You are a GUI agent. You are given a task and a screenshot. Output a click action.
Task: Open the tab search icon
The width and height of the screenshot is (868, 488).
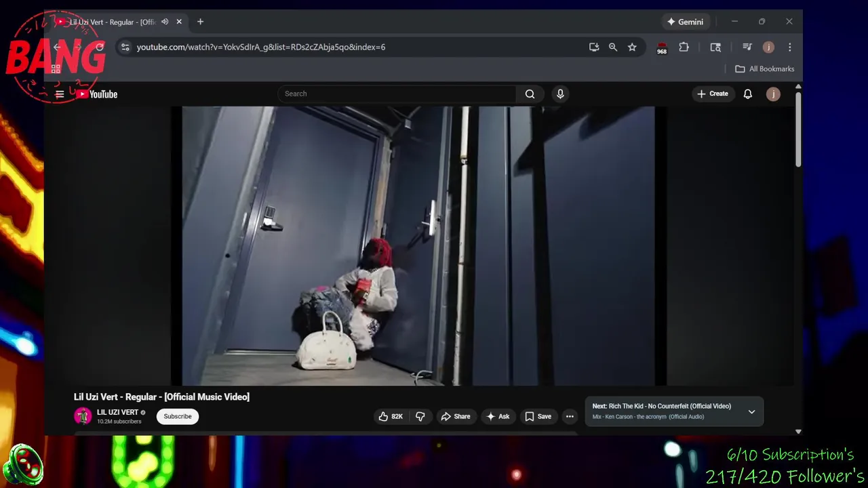715,47
